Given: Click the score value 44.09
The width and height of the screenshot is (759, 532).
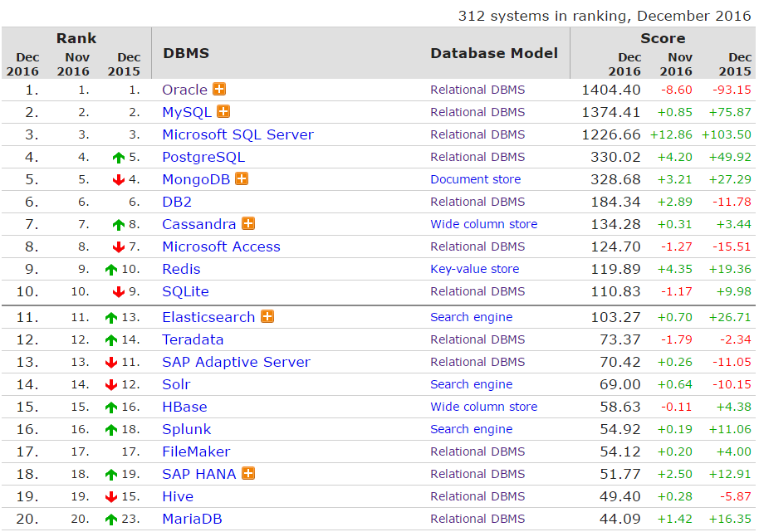Looking at the screenshot, I should 619,519.
